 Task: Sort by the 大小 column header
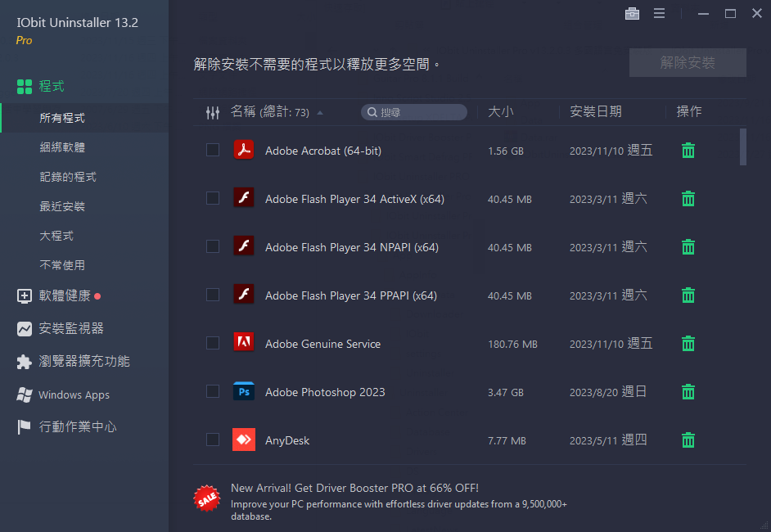click(501, 112)
